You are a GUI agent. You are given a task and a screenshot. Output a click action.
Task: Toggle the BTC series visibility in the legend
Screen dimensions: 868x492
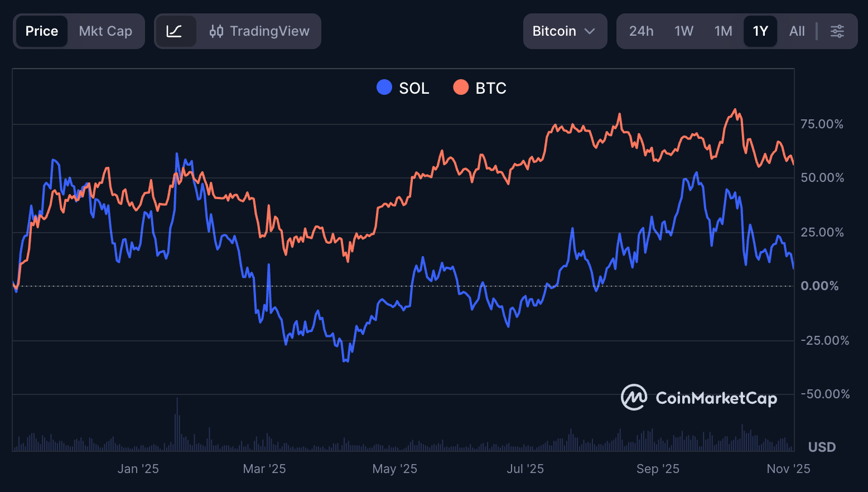(x=480, y=88)
